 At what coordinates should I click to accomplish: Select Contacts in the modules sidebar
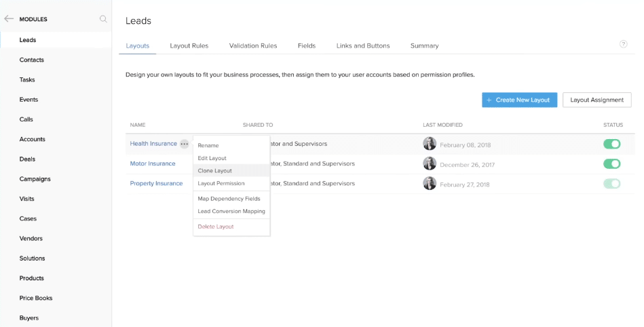coord(32,60)
